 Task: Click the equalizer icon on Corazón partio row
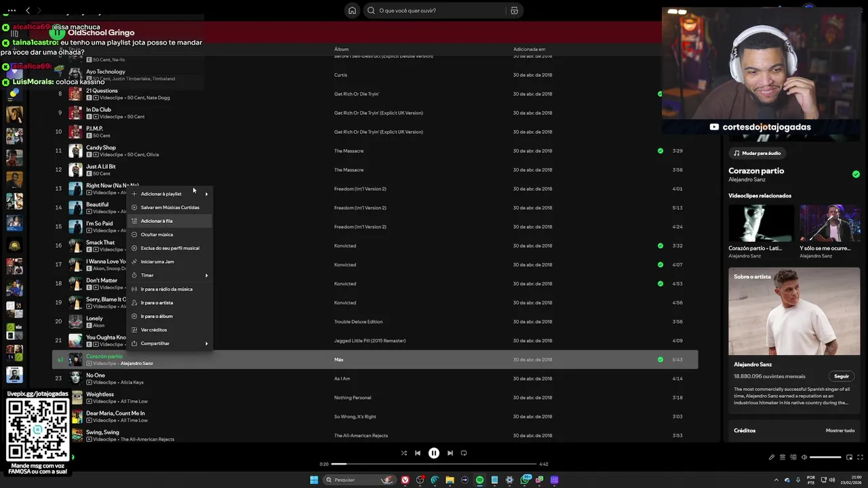point(60,360)
